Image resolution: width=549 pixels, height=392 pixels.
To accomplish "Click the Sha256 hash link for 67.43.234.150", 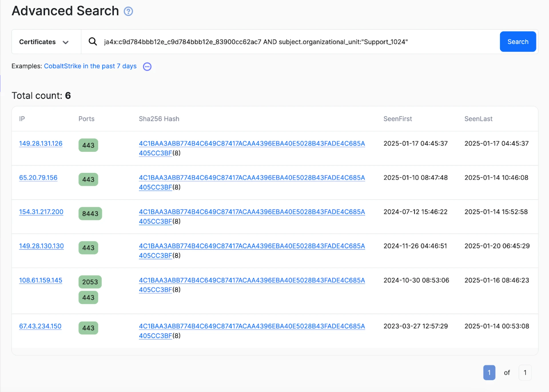I will click(252, 326).
